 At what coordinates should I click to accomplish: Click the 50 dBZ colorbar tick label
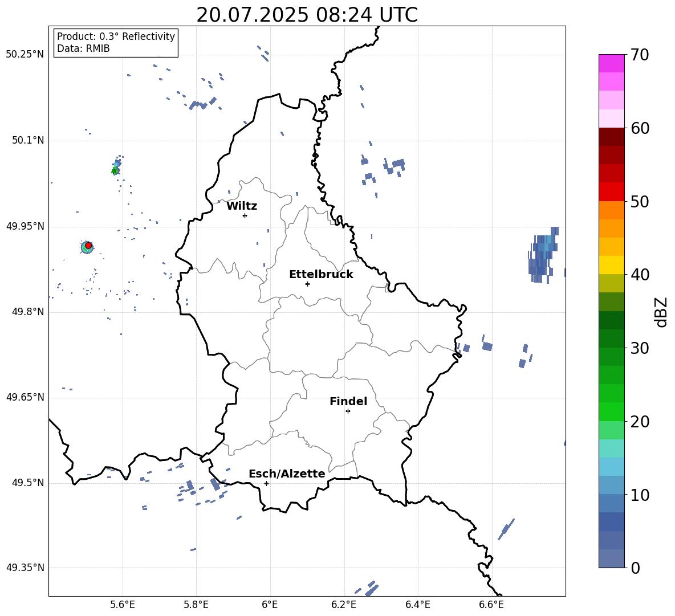[640, 201]
